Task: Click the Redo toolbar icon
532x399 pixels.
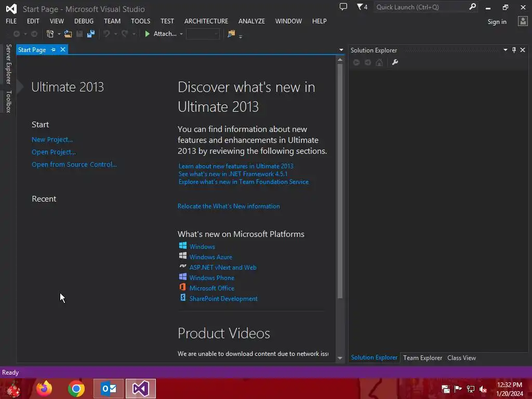Action: coord(125,34)
